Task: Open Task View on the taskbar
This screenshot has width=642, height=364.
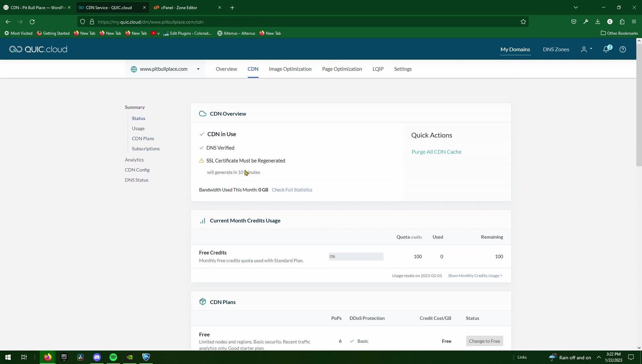Action: 24,357
